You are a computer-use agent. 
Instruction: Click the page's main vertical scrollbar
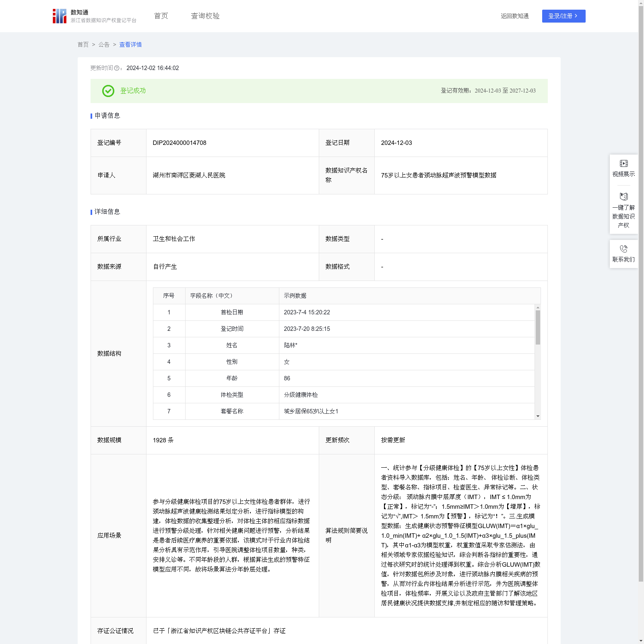[641, 282]
